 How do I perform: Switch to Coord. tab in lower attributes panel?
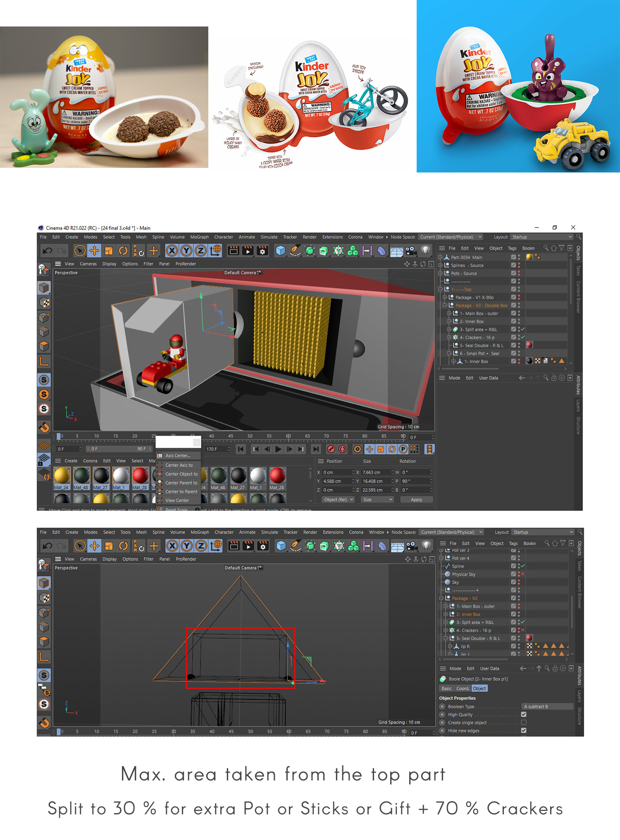463,689
